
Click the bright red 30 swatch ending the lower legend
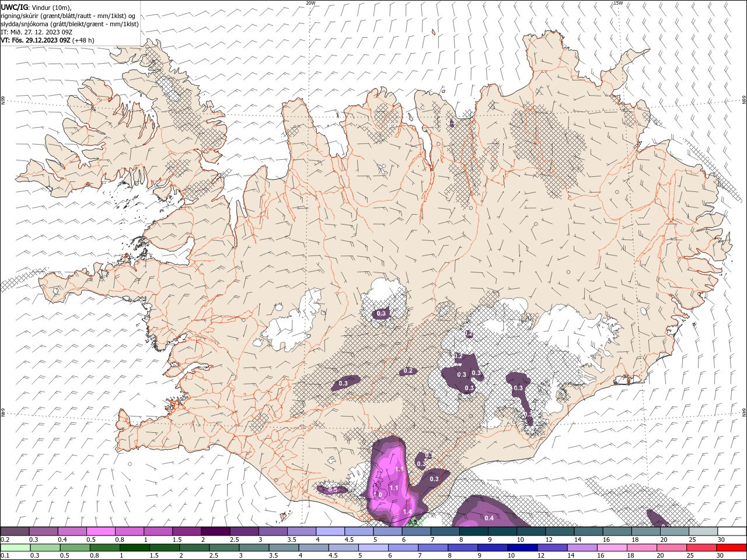click(x=731, y=548)
